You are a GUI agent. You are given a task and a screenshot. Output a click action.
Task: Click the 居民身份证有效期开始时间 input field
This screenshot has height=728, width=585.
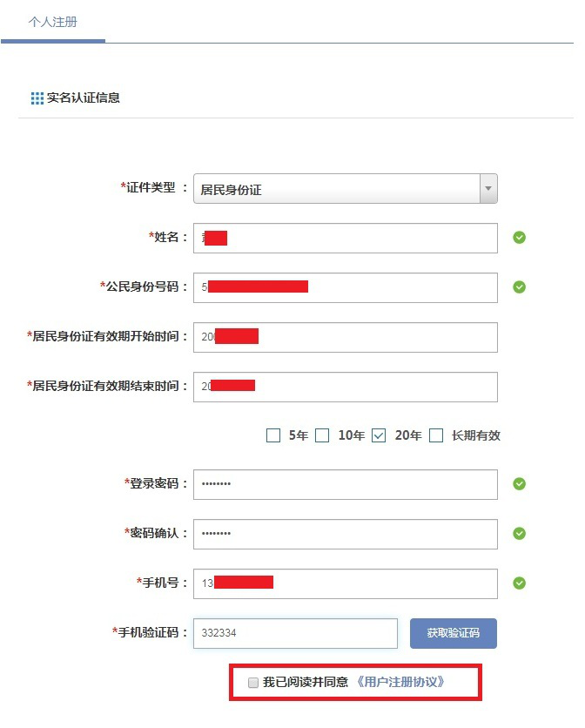pyautogui.click(x=346, y=338)
